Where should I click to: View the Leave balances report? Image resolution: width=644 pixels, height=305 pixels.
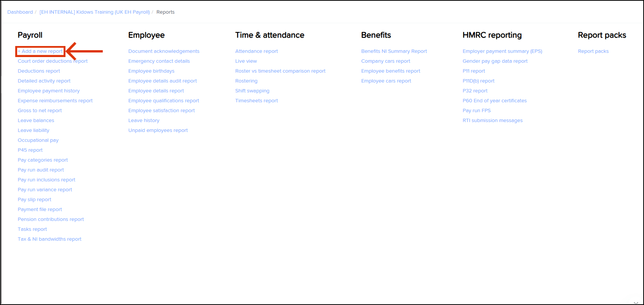36,121
